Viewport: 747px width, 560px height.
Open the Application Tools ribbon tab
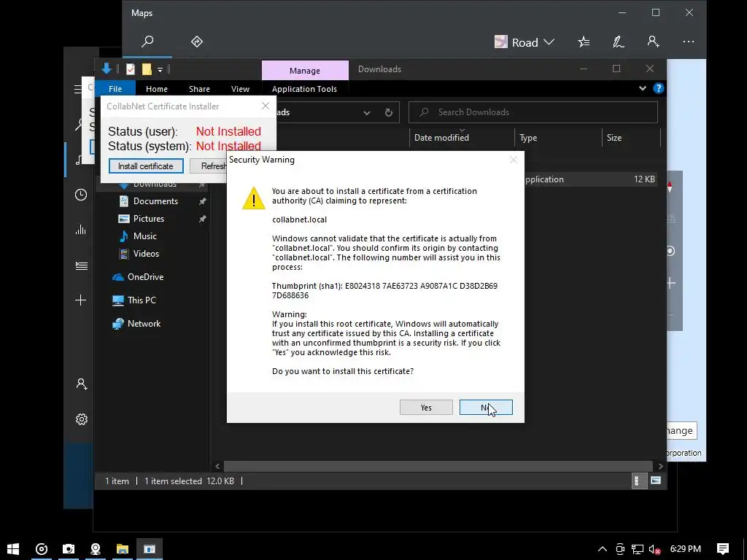304,88
